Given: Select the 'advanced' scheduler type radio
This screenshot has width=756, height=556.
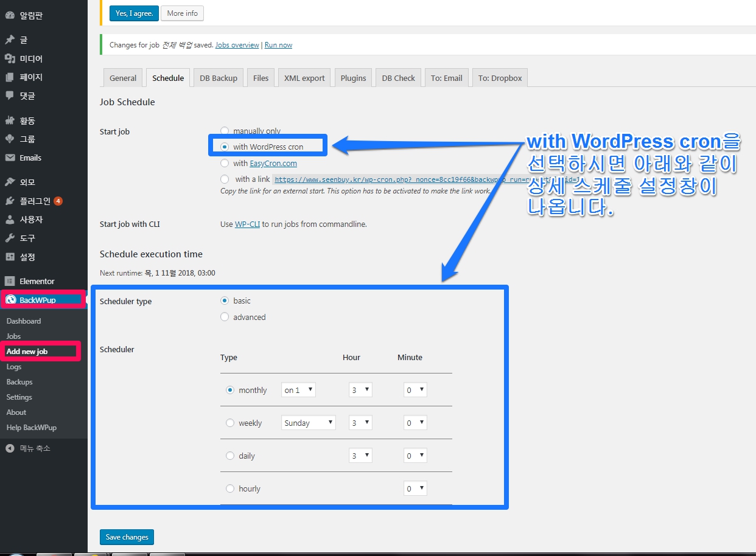Looking at the screenshot, I should pos(225,317).
